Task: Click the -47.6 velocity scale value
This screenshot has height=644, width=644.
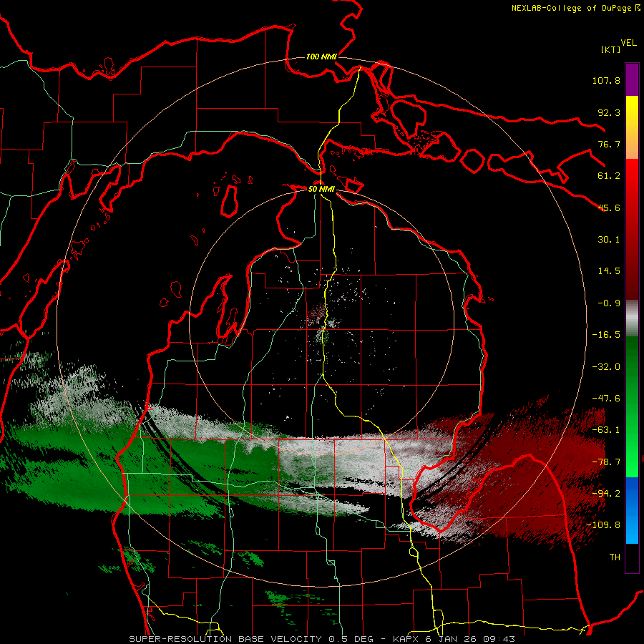Action: 606,399
